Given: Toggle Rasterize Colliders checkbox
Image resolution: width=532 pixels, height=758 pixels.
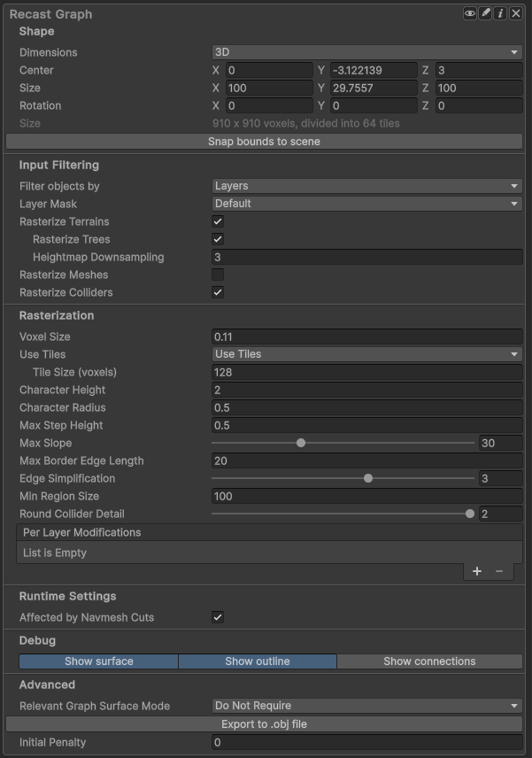Looking at the screenshot, I should (218, 292).
